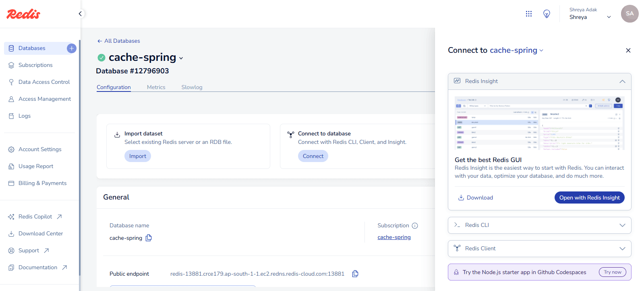Click the Import dataset download icon

pyautogui.click(x=117, y=135)
